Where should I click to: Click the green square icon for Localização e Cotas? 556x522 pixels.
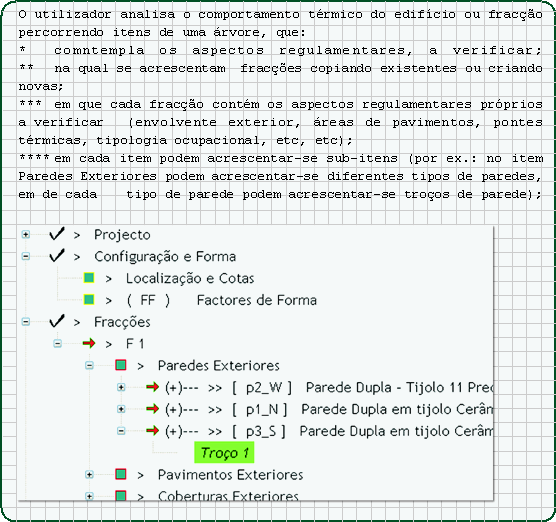(89, 278)
